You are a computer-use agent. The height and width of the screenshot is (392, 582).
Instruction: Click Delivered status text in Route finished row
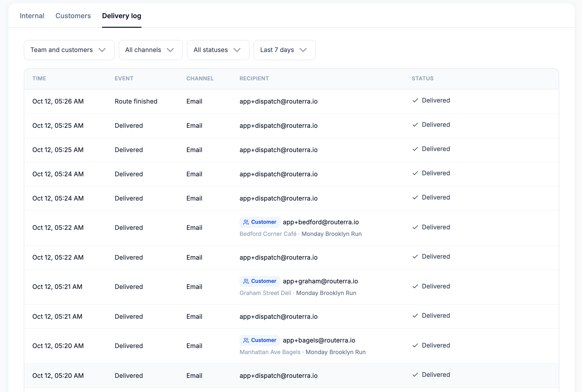pyautogui.click(x=436, y=101)
